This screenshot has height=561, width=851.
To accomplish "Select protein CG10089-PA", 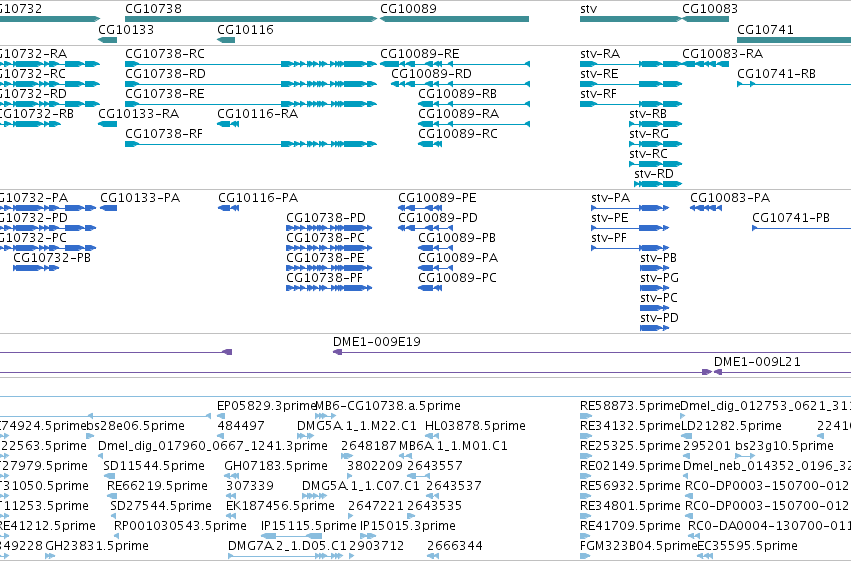I will click(436, 269).
